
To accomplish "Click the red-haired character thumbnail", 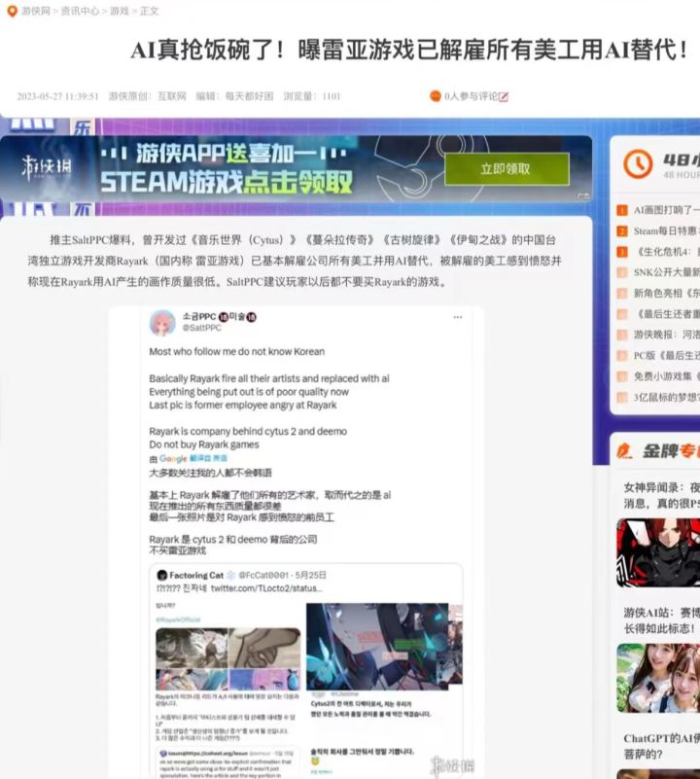I will click(658, 552).
